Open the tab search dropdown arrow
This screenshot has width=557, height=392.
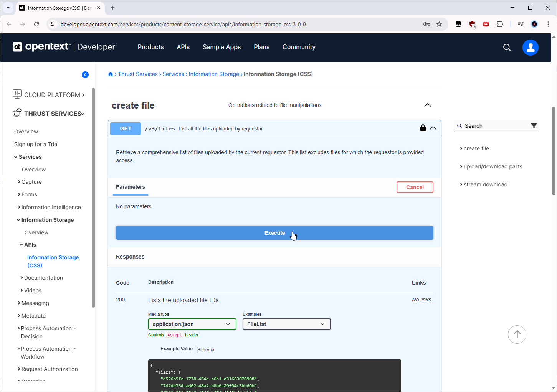[8, 8]
